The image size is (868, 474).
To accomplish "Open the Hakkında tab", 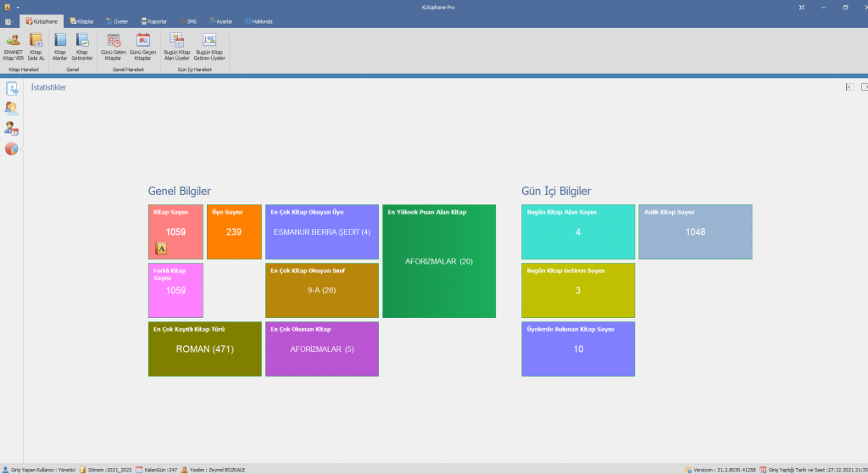I will (x=259, y=21).
